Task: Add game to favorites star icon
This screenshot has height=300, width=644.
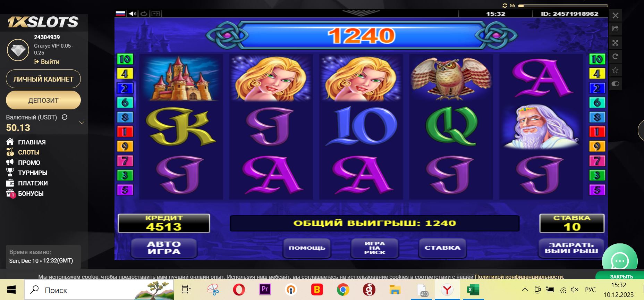Action: [615, 70]
